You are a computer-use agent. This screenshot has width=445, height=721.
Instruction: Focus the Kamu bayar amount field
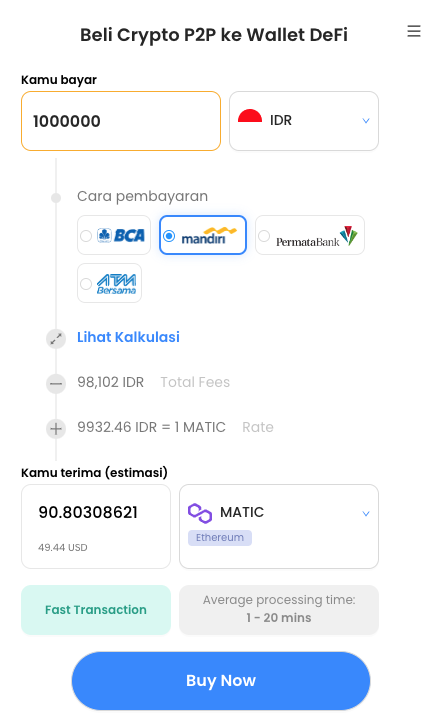click(121, 121)
